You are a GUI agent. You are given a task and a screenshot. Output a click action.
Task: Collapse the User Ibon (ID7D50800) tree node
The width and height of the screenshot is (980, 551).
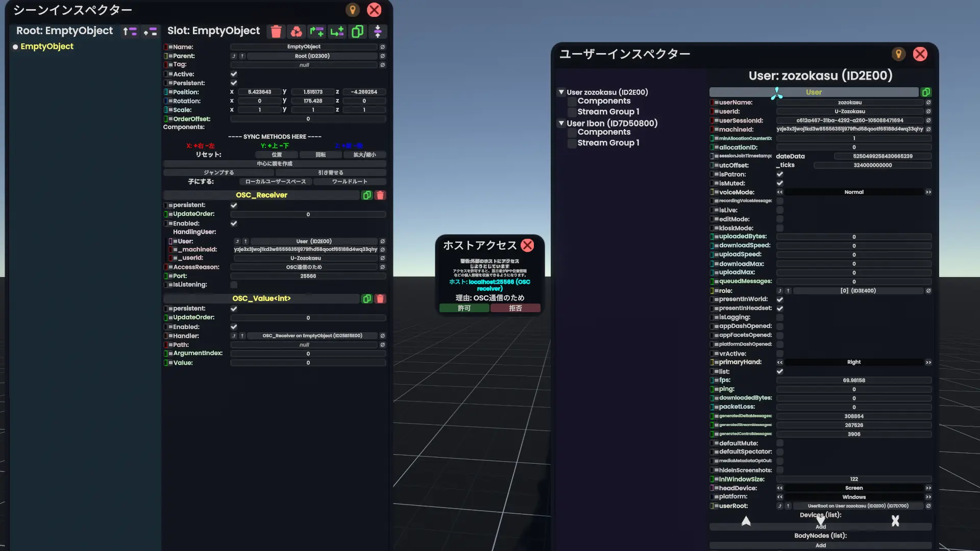[561, 123]
